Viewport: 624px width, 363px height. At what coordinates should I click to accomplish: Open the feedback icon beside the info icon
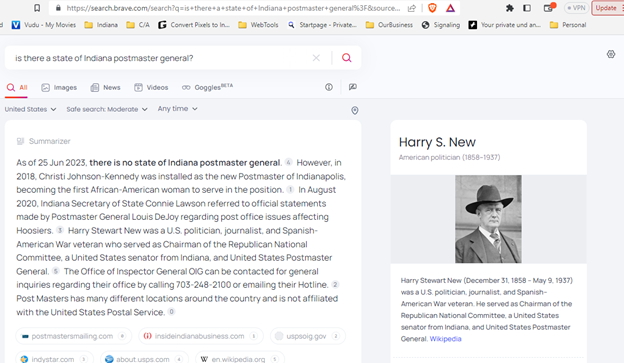pos(353,87)
